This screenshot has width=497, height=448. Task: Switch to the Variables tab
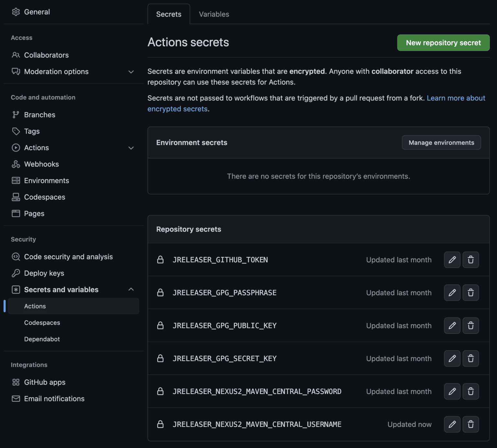(x=213, y=14)
